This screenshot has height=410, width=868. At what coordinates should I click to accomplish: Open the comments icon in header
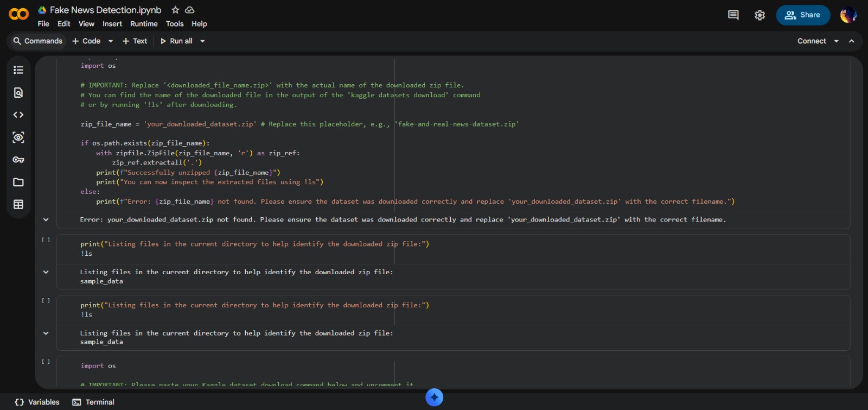(x=733, y=15)
